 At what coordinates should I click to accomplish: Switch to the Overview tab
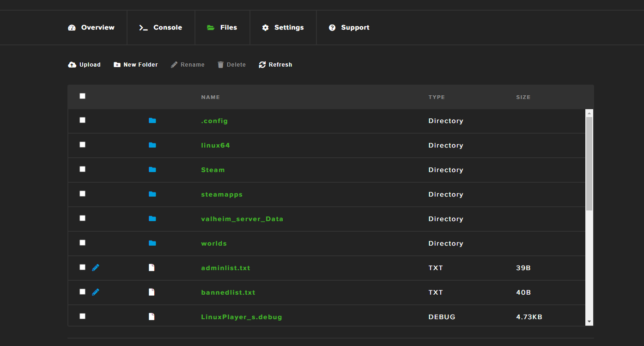point(91,28)
